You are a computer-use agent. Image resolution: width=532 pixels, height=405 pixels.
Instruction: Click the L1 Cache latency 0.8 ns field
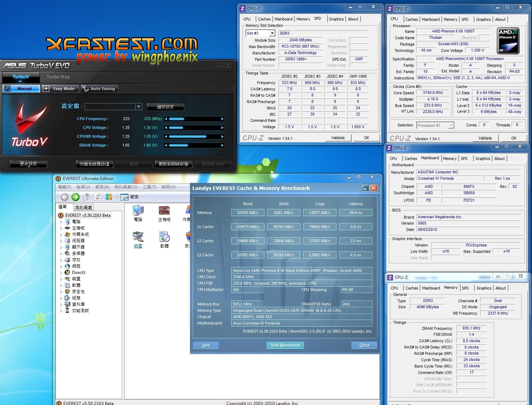[355, 227]
